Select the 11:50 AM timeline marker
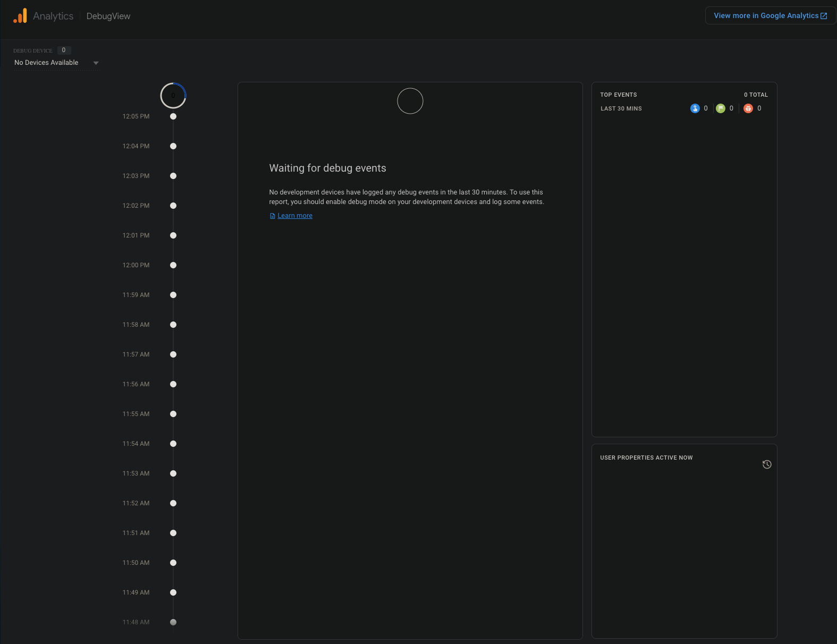The width and height of the screenshot is (837, 644). pyautogui.click(x=173, y=563)
